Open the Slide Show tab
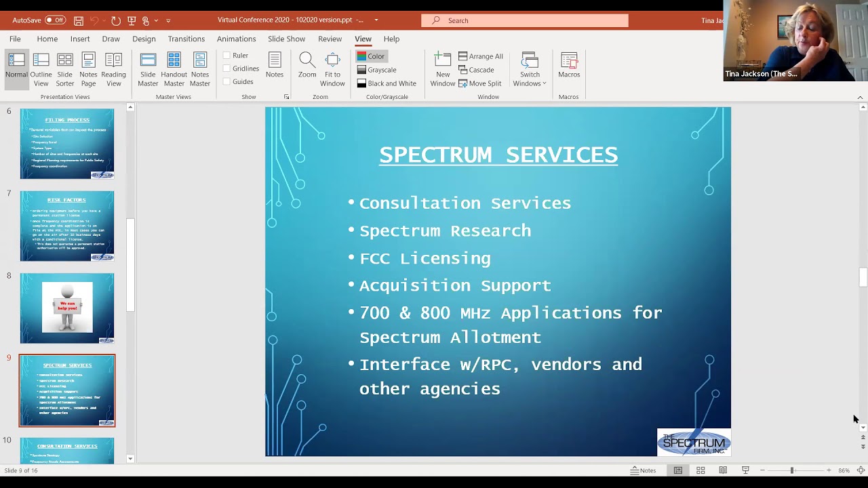Image resolution: width=868 pixels, height=488 pixels. [x=286, y=39]
